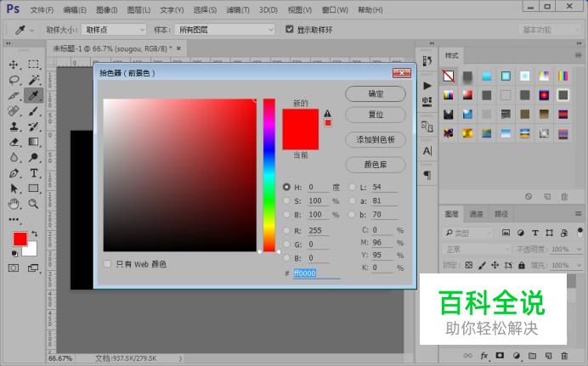
Task: Switch to the Channels tab
Action: [476, 214]
